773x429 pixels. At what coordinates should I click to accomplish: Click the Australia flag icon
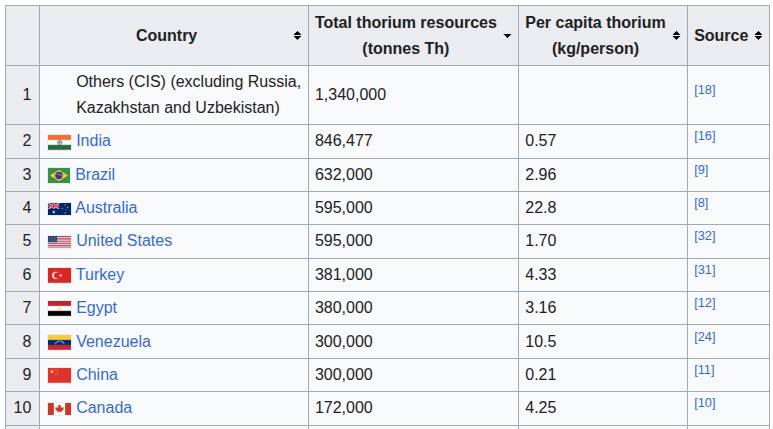tap(59, 209)
